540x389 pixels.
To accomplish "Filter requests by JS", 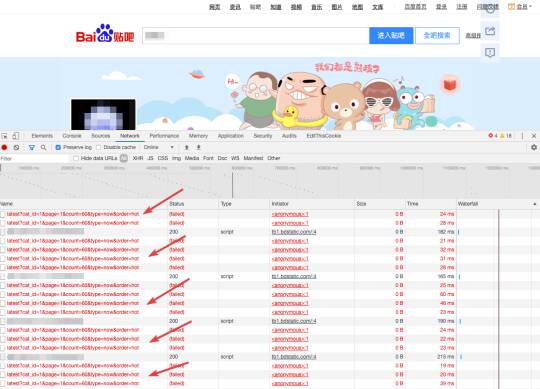I will click(x=150, y=158).
